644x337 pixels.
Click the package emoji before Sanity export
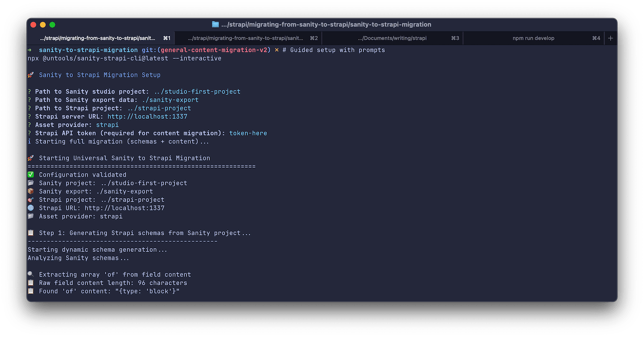31,192
